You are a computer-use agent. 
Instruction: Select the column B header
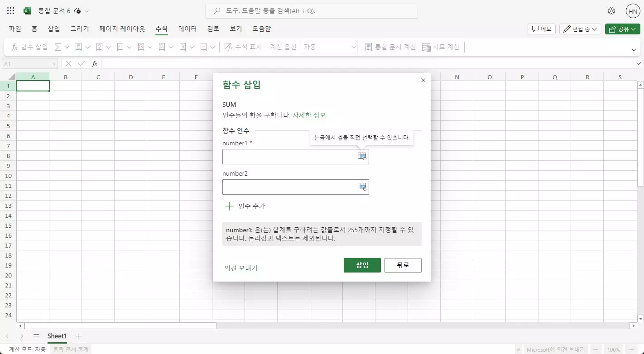pyautogui.click(x=66, y=77)
